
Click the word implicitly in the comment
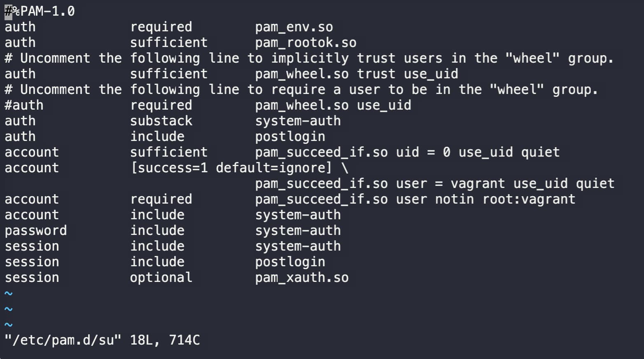(x=310, y=59)
